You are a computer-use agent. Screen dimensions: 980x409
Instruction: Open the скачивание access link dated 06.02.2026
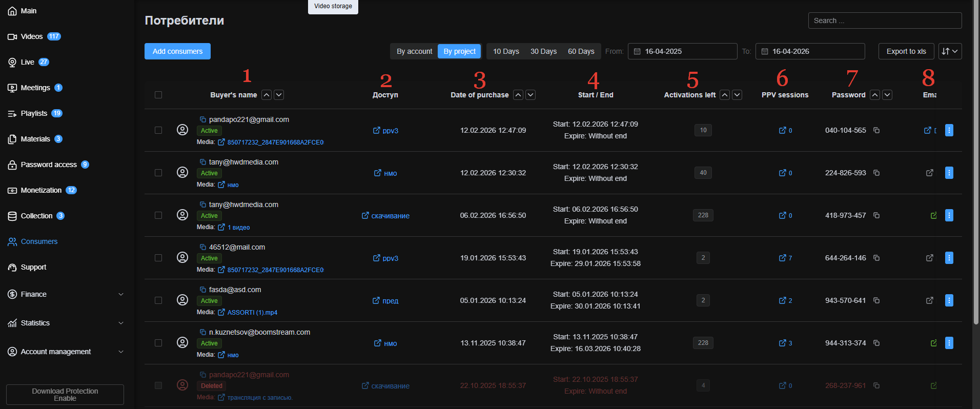(385, 216)
